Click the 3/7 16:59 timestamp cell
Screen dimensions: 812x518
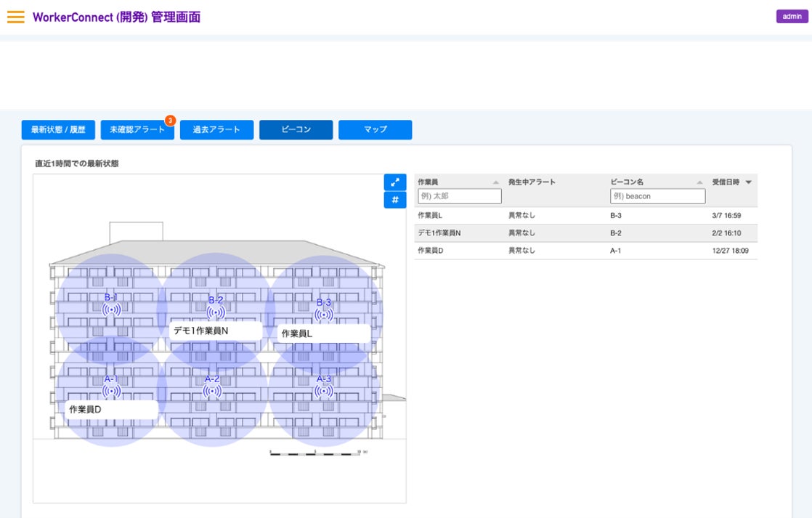click(x=726, y=216)
